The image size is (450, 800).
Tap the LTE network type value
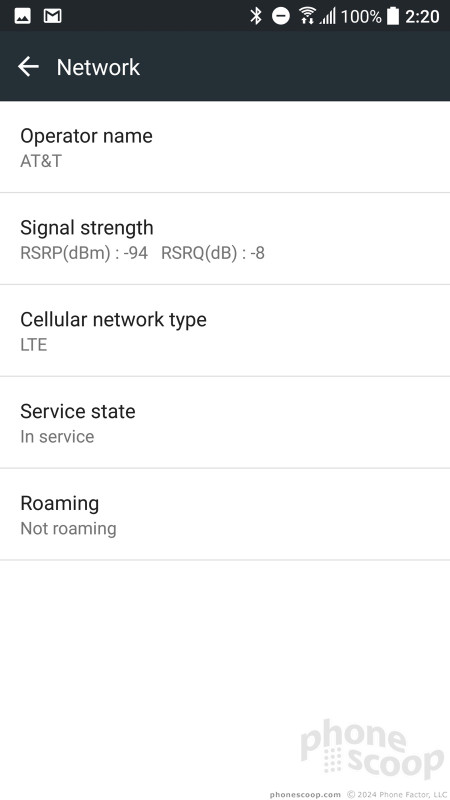pos(34,345)
